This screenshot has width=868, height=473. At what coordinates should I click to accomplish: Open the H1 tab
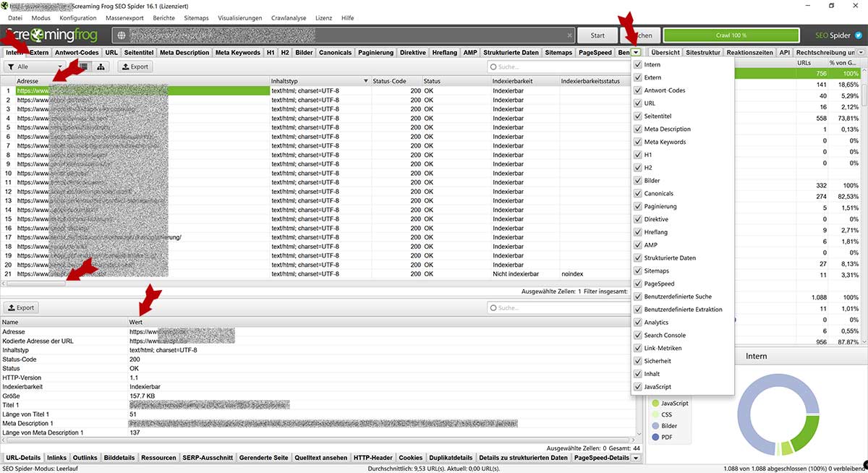pos(271,52)
